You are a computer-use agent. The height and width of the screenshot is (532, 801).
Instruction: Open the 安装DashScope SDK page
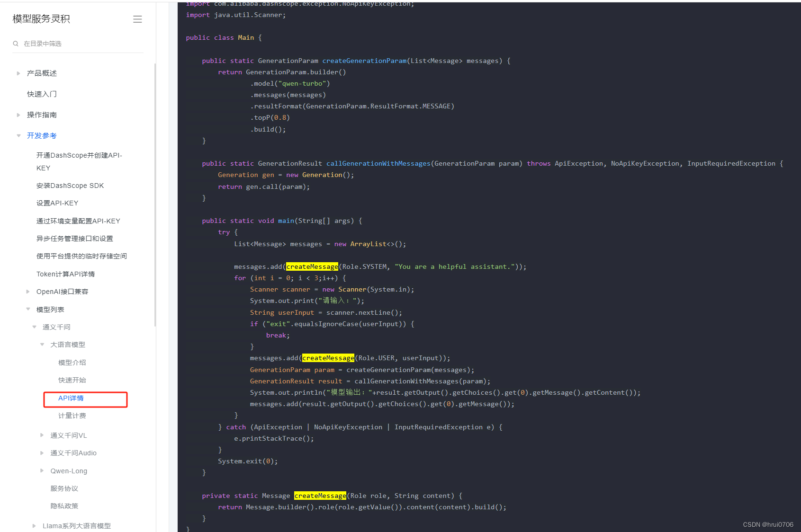click(70, 186)
